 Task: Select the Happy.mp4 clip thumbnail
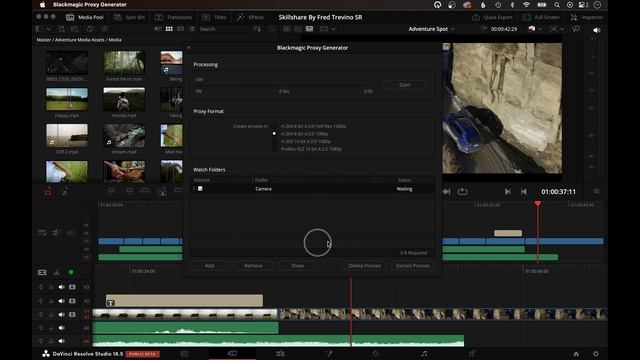[67, 99]
